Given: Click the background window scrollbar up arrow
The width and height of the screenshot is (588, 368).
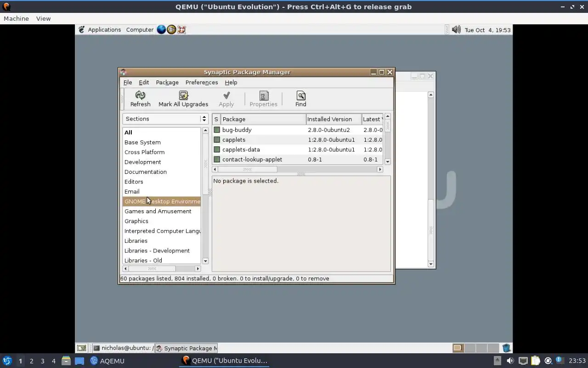Looking at the screenshot, I should click(430, 95).
